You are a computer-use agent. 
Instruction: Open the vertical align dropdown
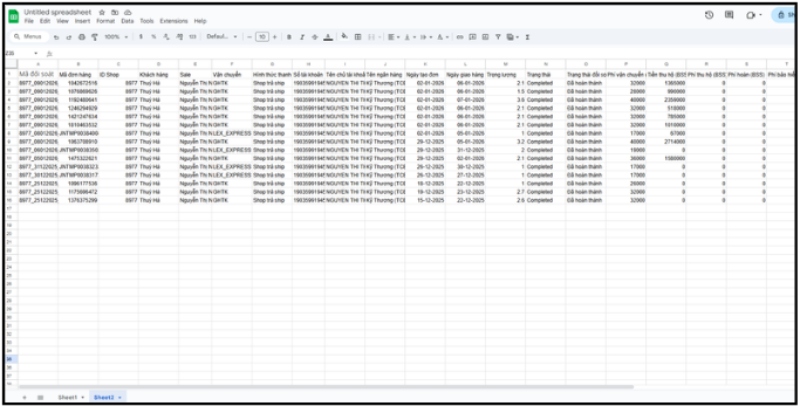(x=409, y=37)
